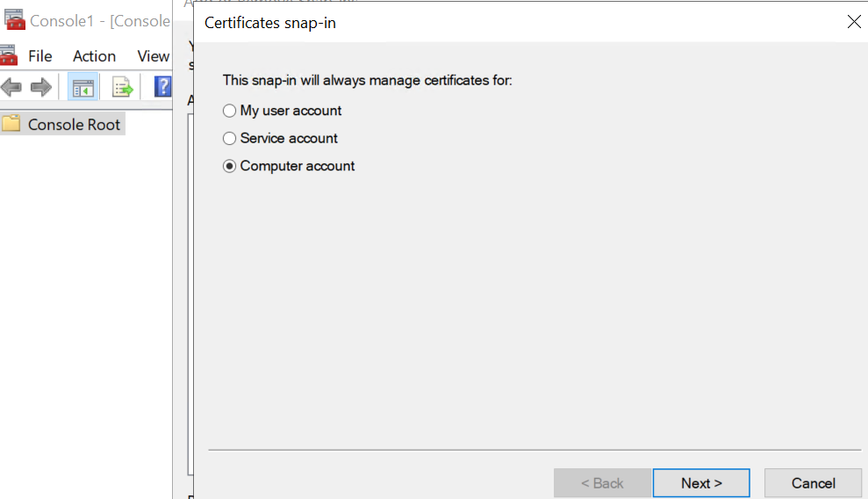This screenshot has height=499, width=868.
Task: Click the Next button
Action: [x=701, y=483]
